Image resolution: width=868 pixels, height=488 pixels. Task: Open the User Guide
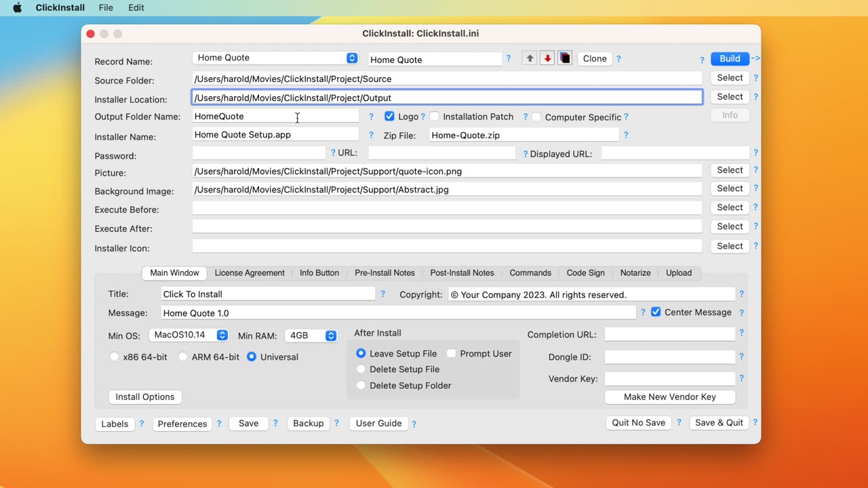[x=379, y=423]
